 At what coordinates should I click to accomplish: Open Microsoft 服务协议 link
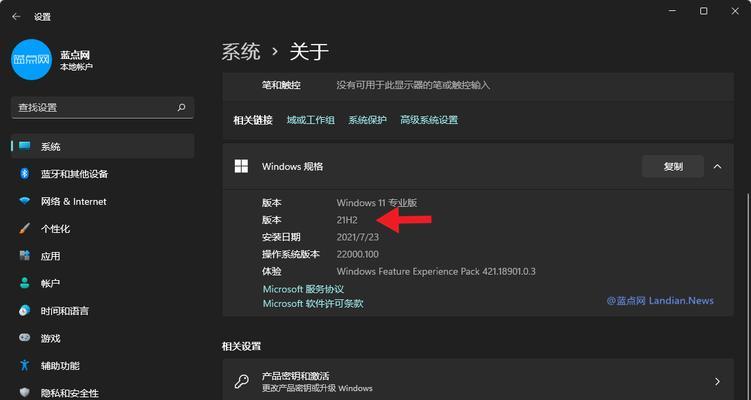[x=303, y=289]
